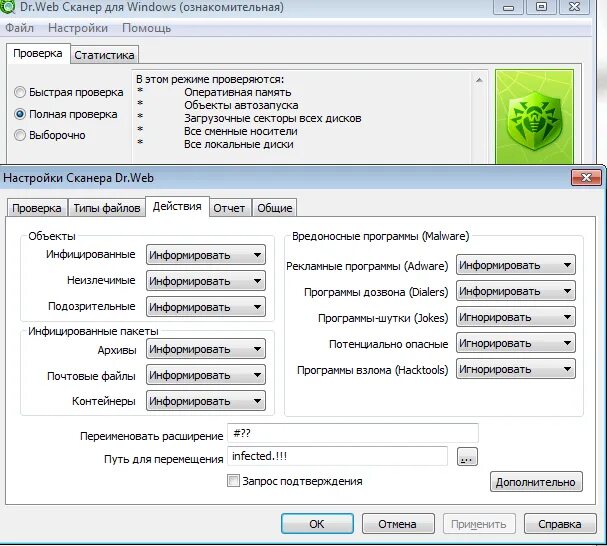Open the Архивы action dropdown
The width and height of the screenshot is (607, 546).
(x=206, y=349)
